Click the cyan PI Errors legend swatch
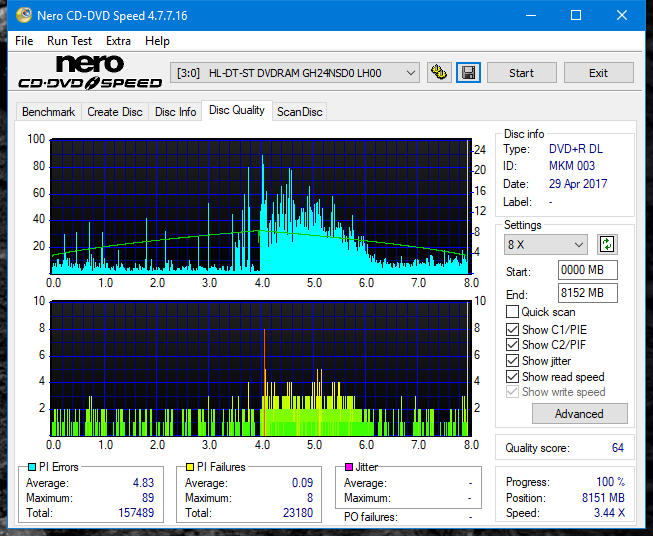653x536 pixels. coord(32,467)
